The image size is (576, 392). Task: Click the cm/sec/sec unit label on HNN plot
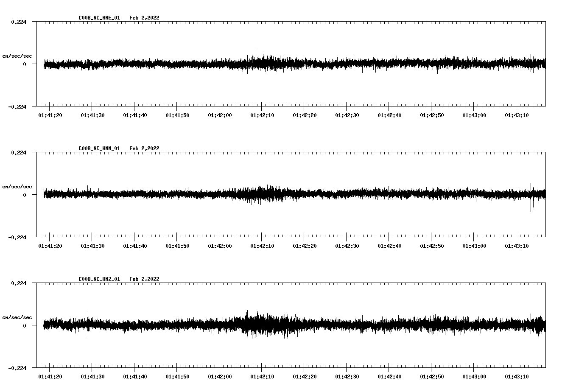(17, 187)
